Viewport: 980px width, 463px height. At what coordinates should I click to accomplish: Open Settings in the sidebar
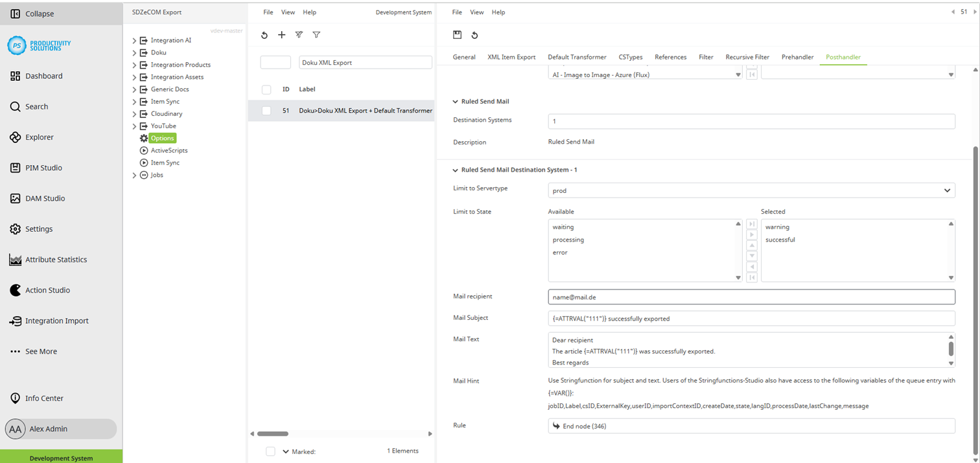point(31,229)
